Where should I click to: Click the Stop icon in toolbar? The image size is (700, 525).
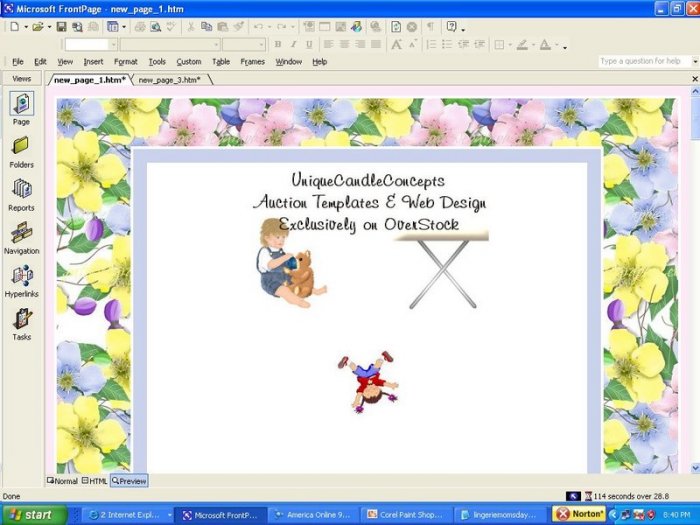pyautogui.click(x=412, y=27)
